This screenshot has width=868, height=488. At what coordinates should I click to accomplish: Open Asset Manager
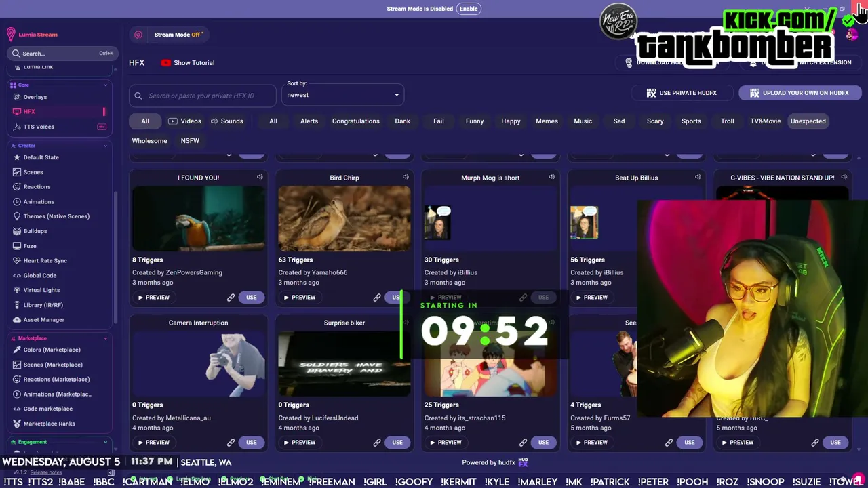pos(43,320)
